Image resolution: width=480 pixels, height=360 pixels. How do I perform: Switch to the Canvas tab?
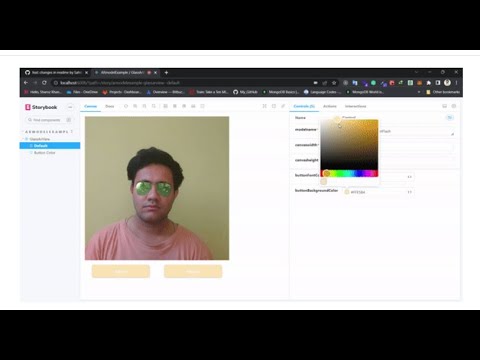pos(90,106)
